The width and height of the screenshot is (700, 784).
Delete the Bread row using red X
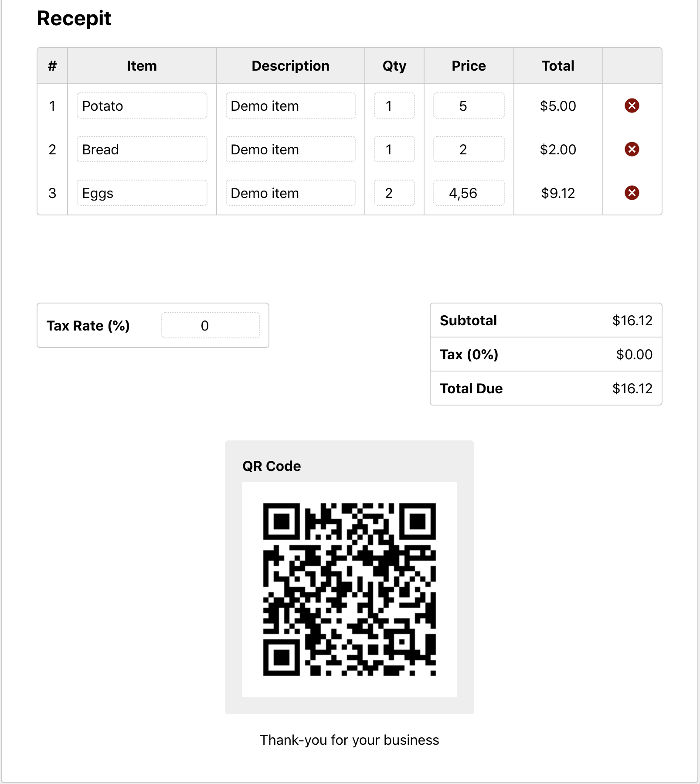coord(632,149)
